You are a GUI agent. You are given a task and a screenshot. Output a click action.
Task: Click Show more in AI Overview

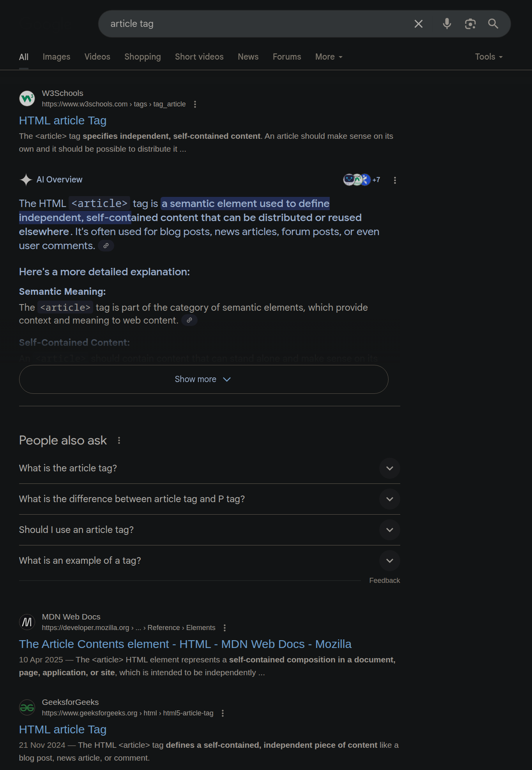(203, 379)
